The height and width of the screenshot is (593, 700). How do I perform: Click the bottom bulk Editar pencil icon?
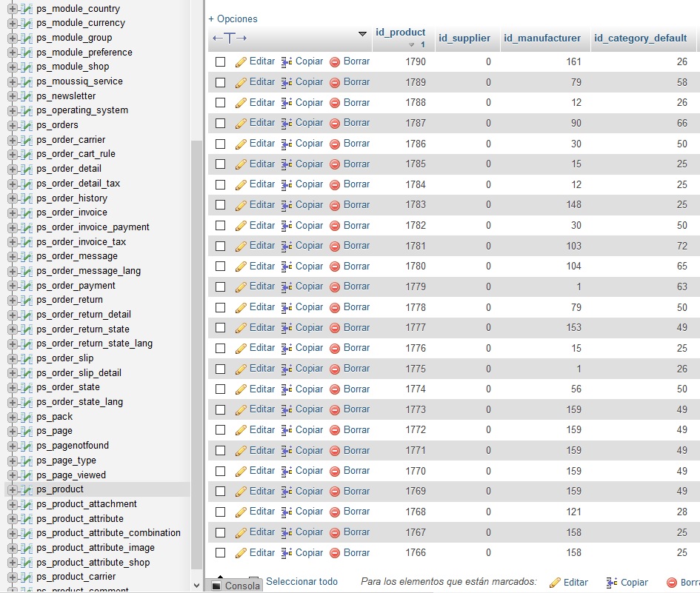555,583
